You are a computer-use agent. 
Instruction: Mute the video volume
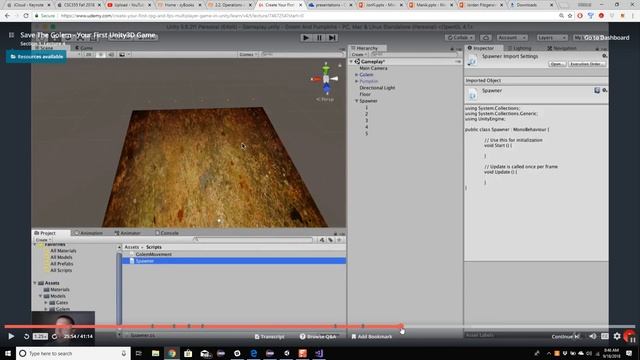(593, 336)
